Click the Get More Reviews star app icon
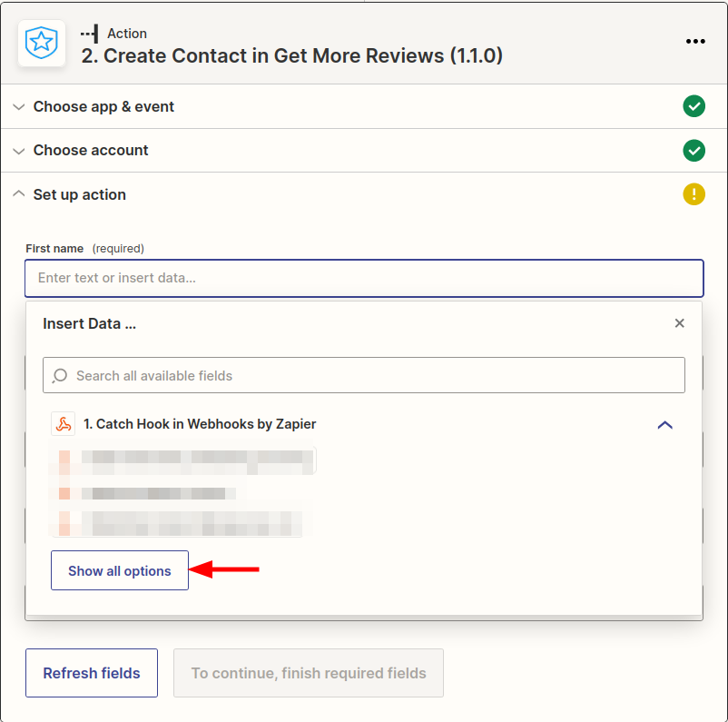The image size is (728, 722). (42, 43)
